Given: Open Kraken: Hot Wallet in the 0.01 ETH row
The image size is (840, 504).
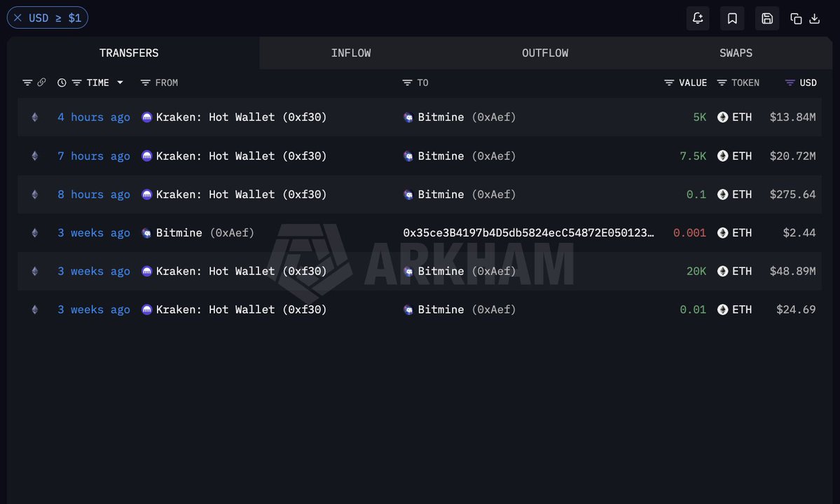Looking at the screenshot, I should pyautogui.click(x=241, y=310).
